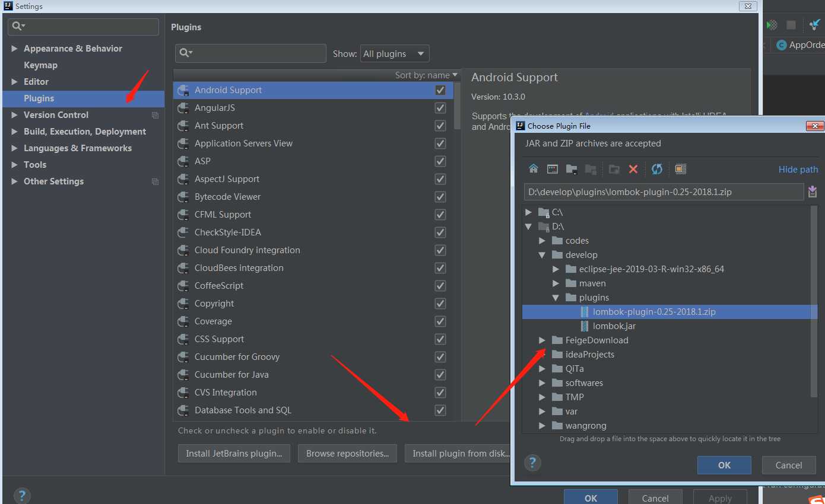
Task: Click the Desktop directory toolbar icon
Action: coord(553,169)
